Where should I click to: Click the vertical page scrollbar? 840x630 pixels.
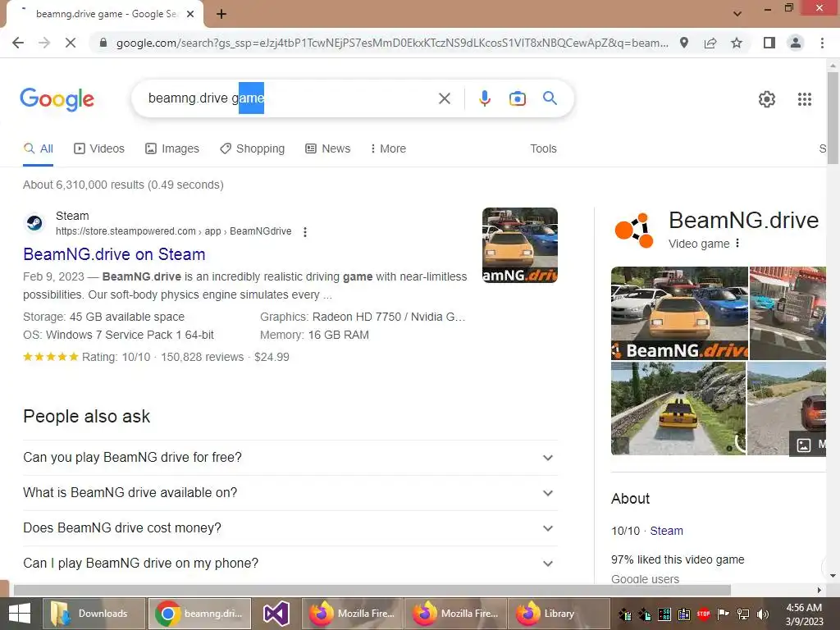pyautogui.click(x=833, y=118)
